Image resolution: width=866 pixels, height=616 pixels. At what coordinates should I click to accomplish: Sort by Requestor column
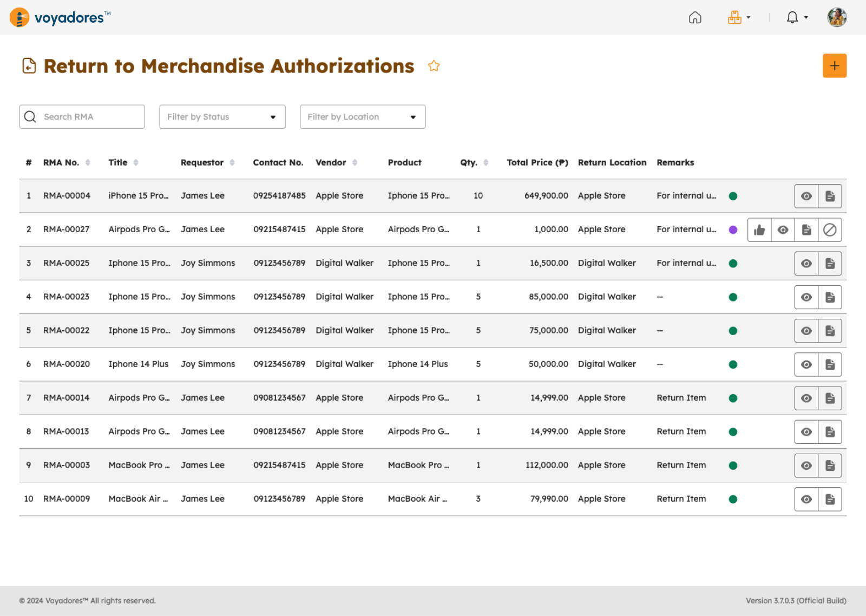(x=232, y=162)
